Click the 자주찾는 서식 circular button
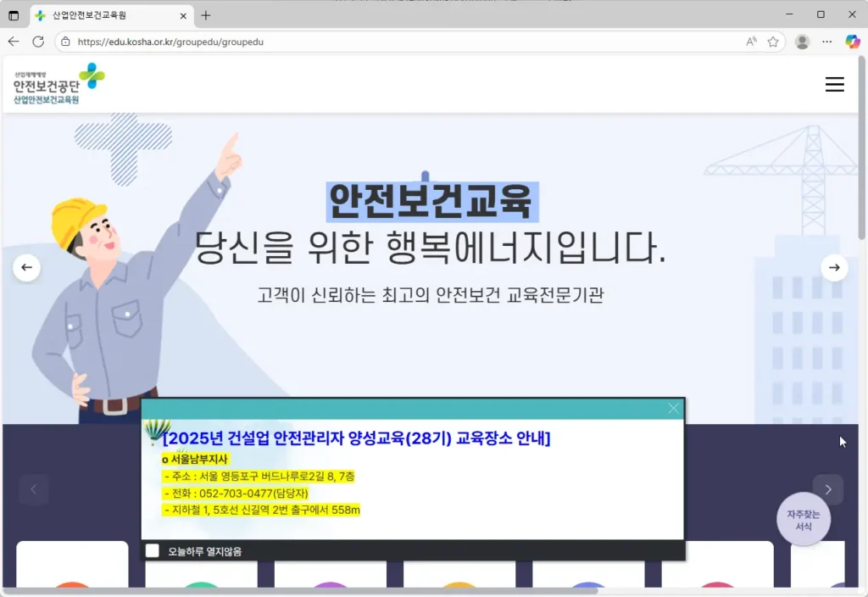 (x=804, y=518)
